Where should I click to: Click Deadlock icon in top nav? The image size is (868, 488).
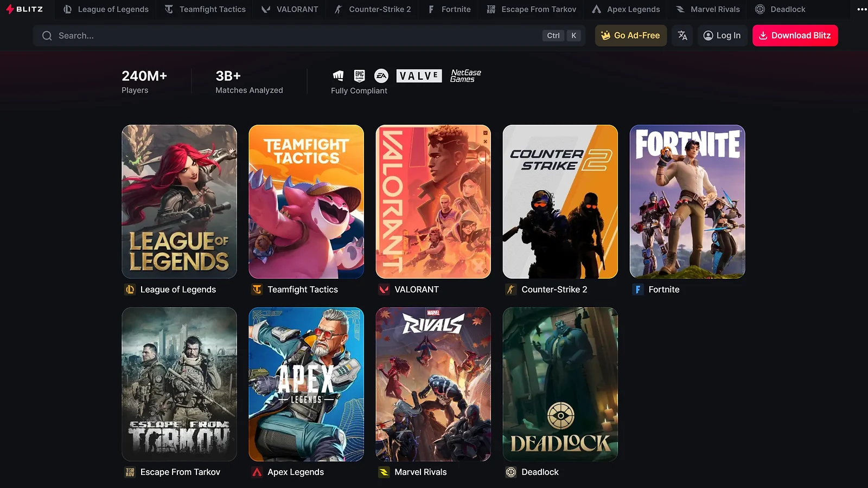click(760, 9)
